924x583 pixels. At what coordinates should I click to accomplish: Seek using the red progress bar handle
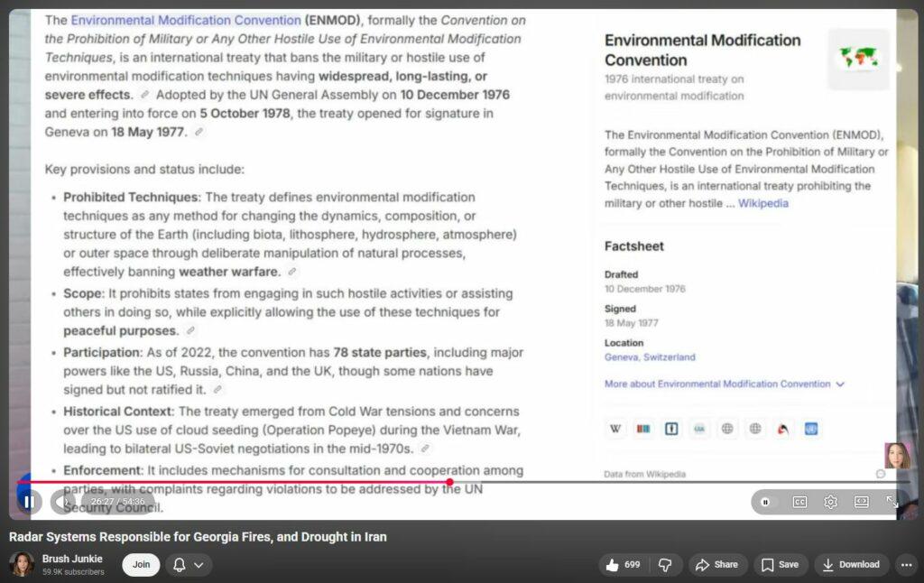coord(449,482)
